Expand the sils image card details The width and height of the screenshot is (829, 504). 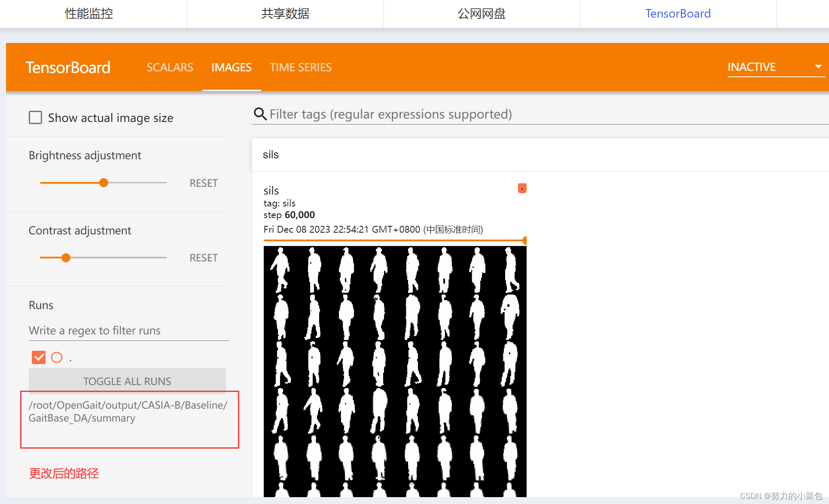tap(271, 190)
